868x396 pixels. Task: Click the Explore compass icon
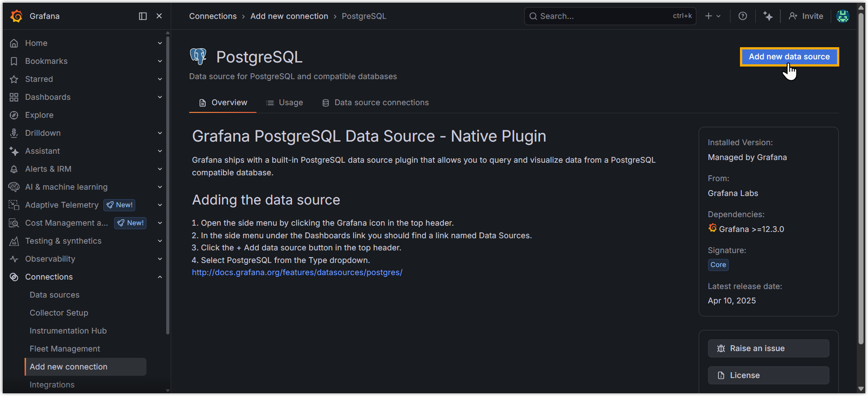[14, 115]
